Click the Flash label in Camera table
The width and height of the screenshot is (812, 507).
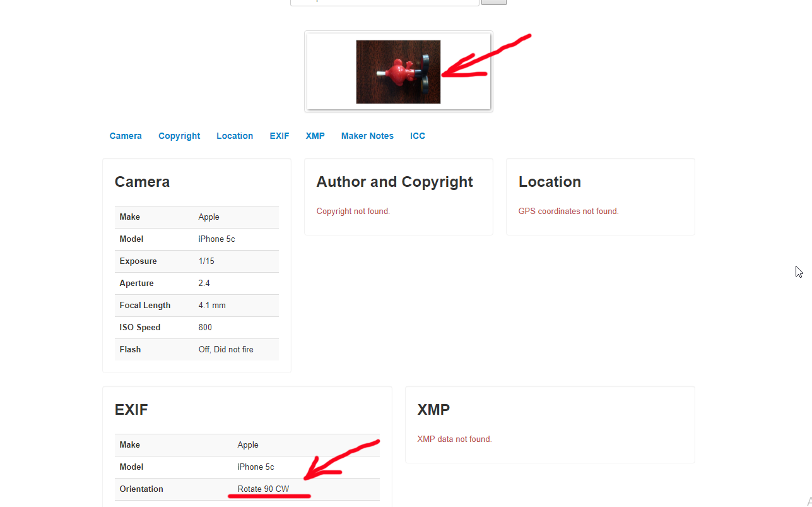point(130,349)
